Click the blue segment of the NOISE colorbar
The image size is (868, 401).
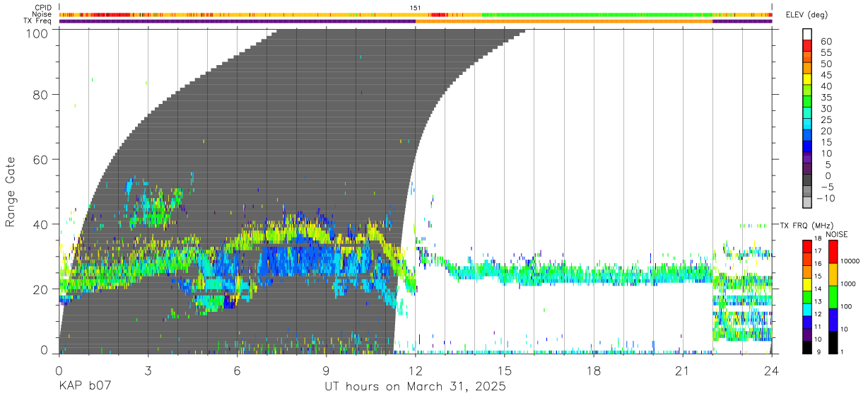click(834, 318)
